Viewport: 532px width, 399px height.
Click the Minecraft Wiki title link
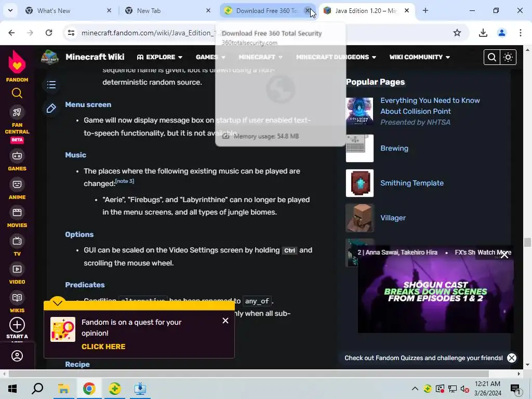(x=95, y=57)
